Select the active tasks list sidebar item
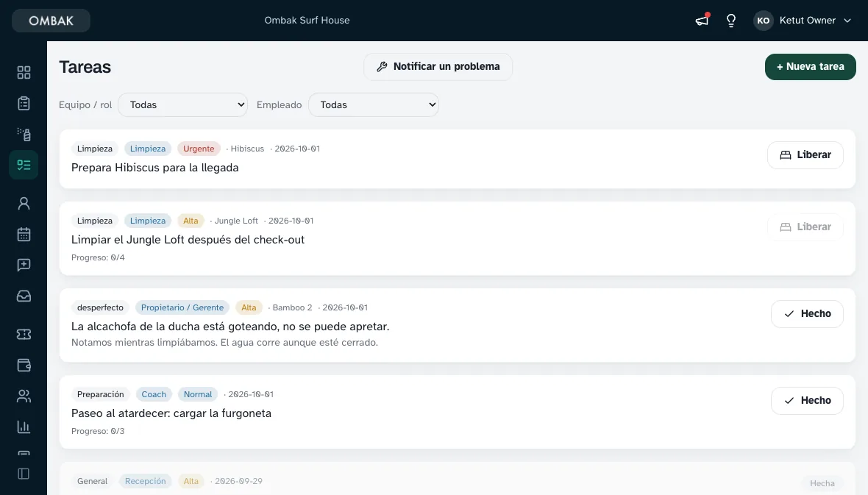This screenshot has width=868, height=495. click(x=24, y=165)
